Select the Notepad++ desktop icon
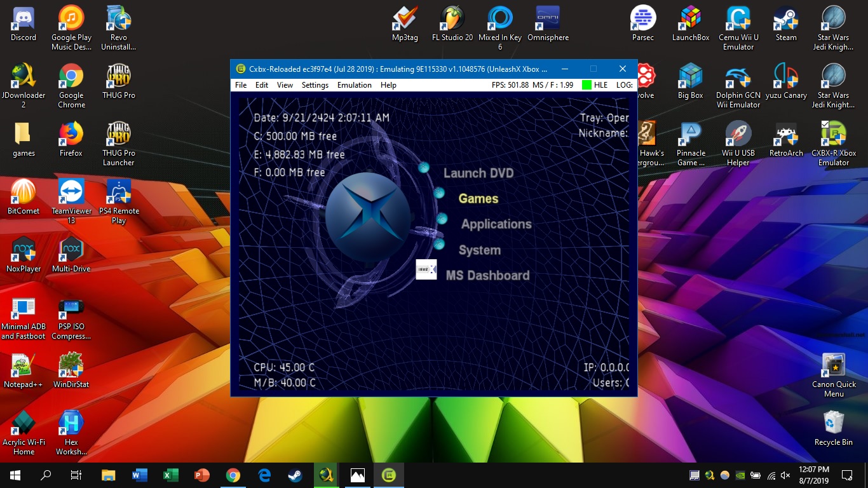The width and height of the screenshot is (868, 488). point(24,371)
